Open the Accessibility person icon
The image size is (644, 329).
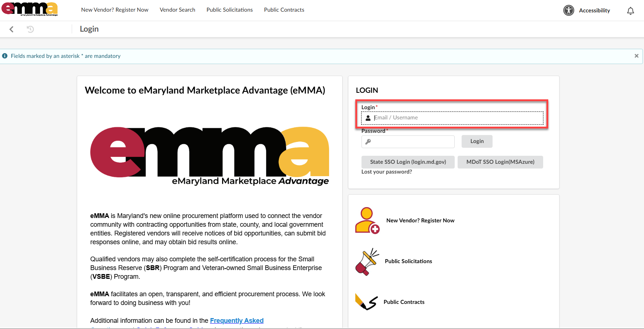coord(569,10)
